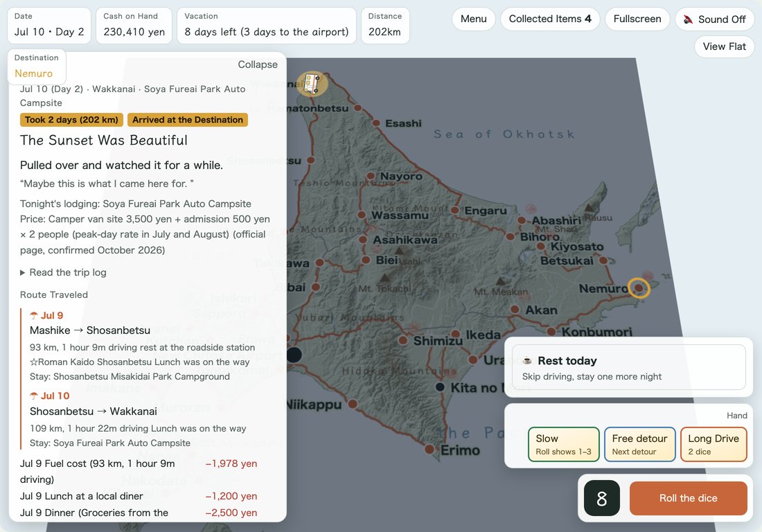Click the dice result showing 8
Image resolution: width=762 pixels, height=532 pixels.
point(601,498)
